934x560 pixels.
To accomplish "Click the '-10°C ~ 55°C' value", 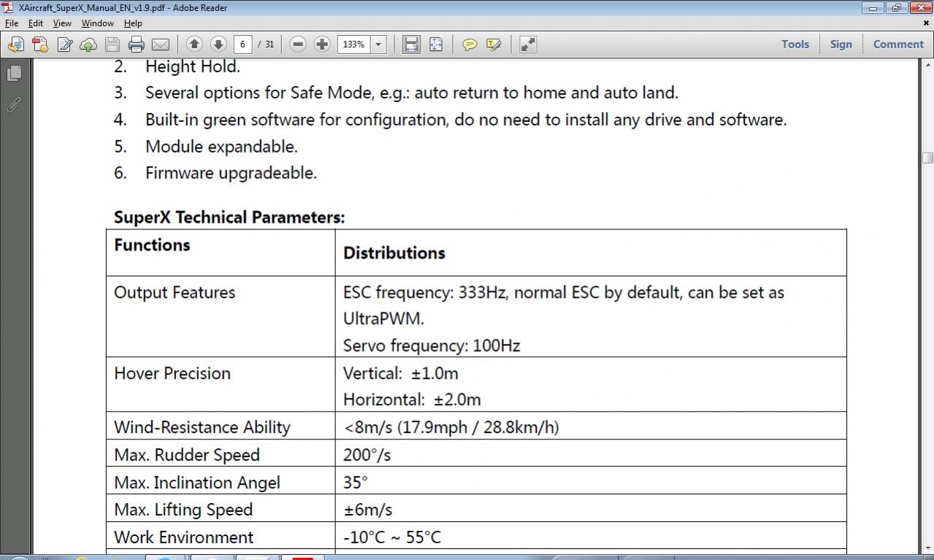I will 392,537.
